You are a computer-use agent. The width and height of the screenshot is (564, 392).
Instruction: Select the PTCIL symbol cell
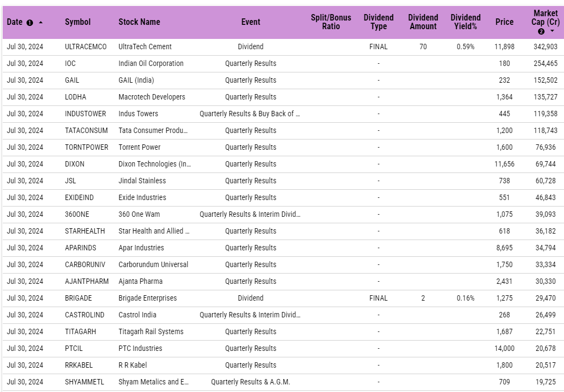tap(74, 349)
